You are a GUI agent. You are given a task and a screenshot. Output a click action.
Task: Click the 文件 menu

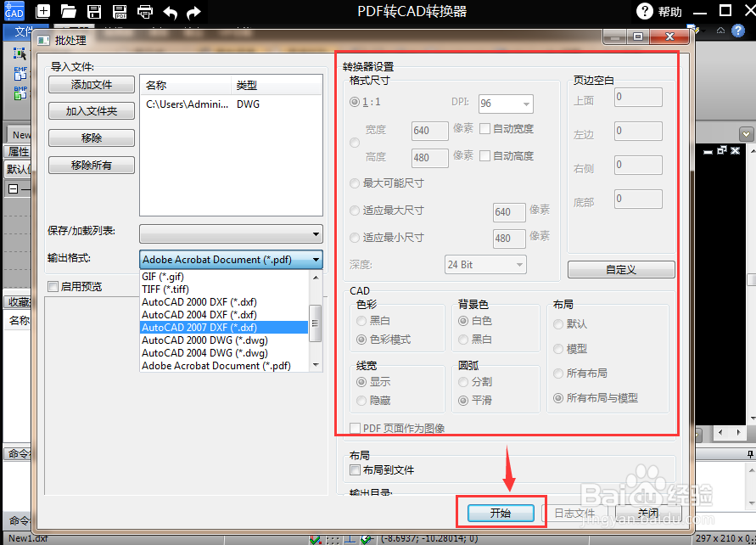[24, 31]
